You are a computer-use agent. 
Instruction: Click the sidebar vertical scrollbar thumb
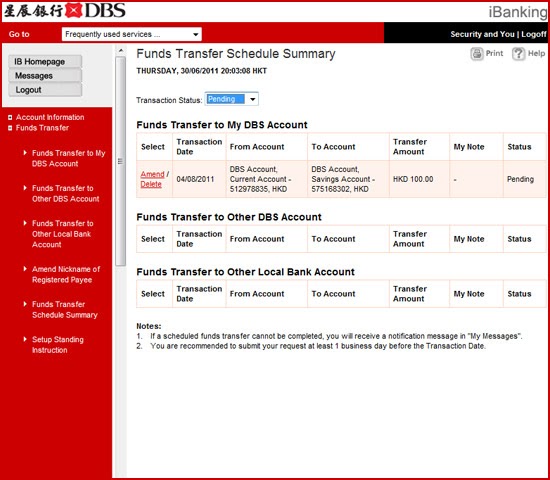120,161
